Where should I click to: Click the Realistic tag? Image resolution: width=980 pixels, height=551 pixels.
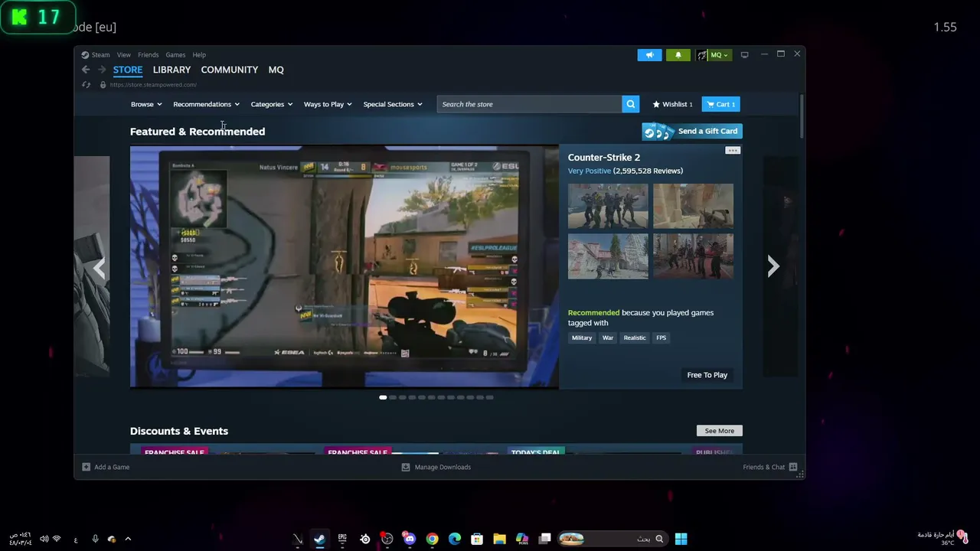pyautogui.click(x=635, y=337)
